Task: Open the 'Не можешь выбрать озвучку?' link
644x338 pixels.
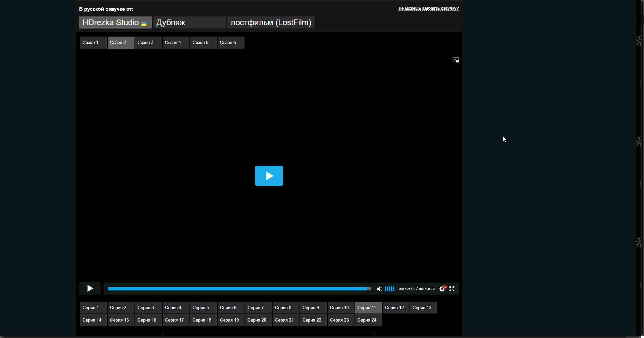Action: [x=428, y=8]
